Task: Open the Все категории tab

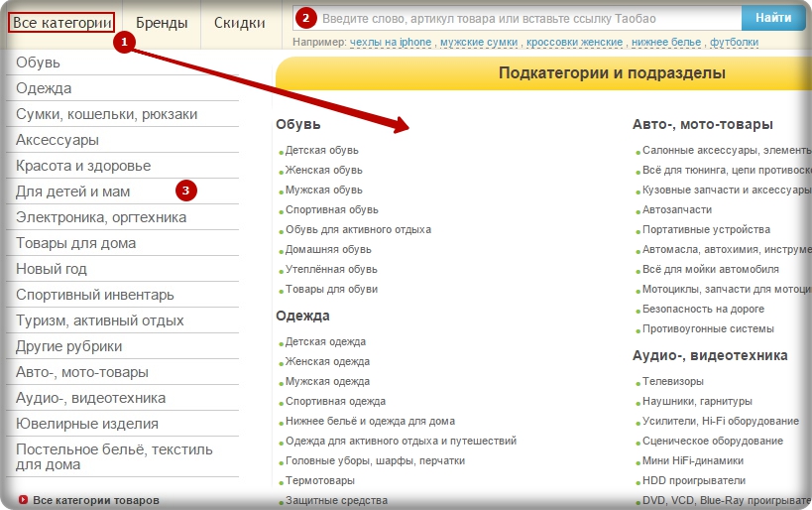Action: point(61,22)
